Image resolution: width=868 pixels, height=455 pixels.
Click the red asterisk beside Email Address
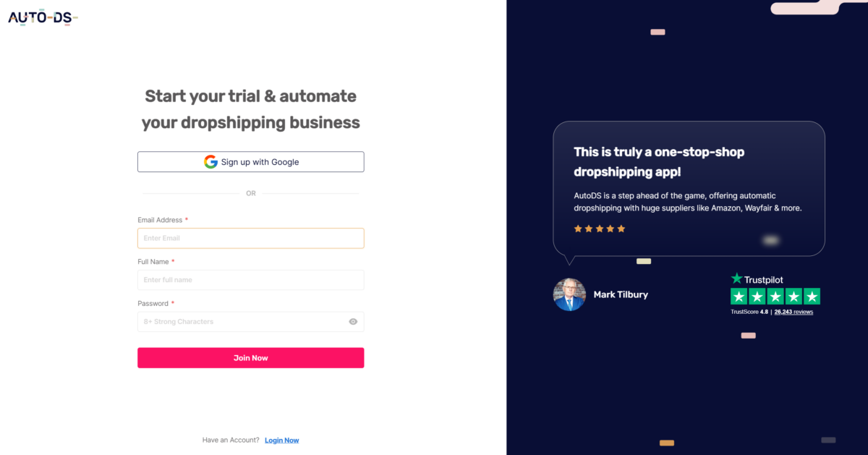[x=185, y=219]
